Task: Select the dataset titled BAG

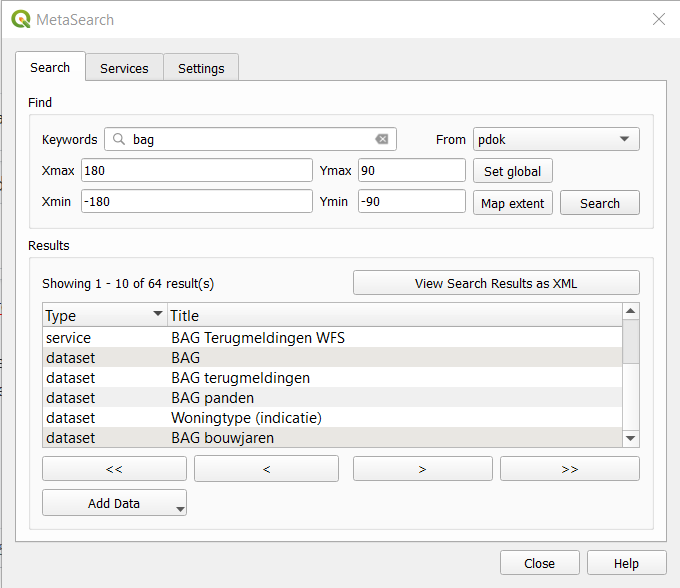Action: [x=332, y=357]
